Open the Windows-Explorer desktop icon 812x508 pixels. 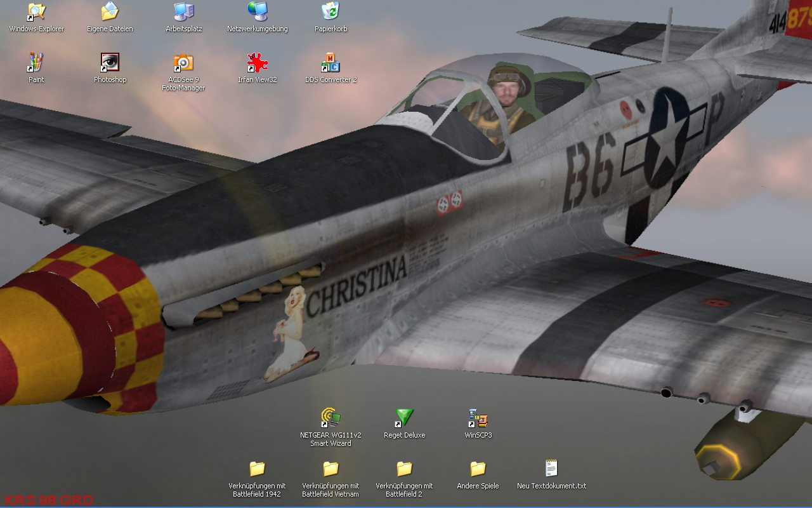click(36, 11)
